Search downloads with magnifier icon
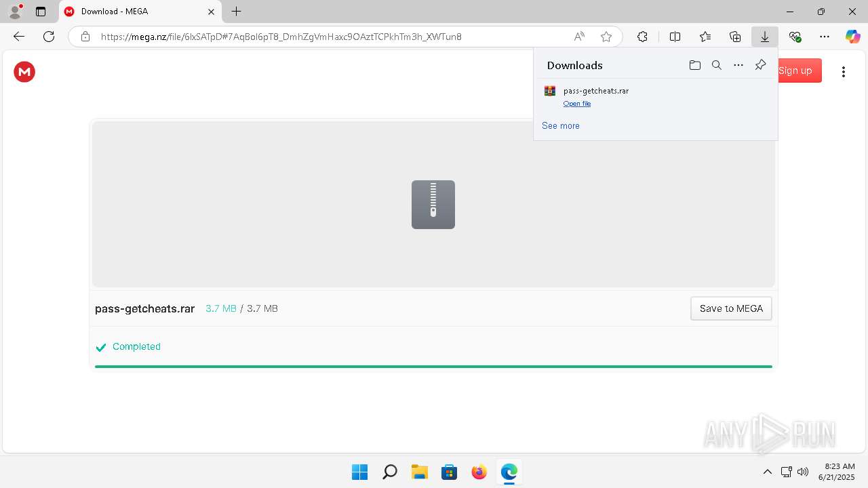The image size is (868, 488). (717, 65)
